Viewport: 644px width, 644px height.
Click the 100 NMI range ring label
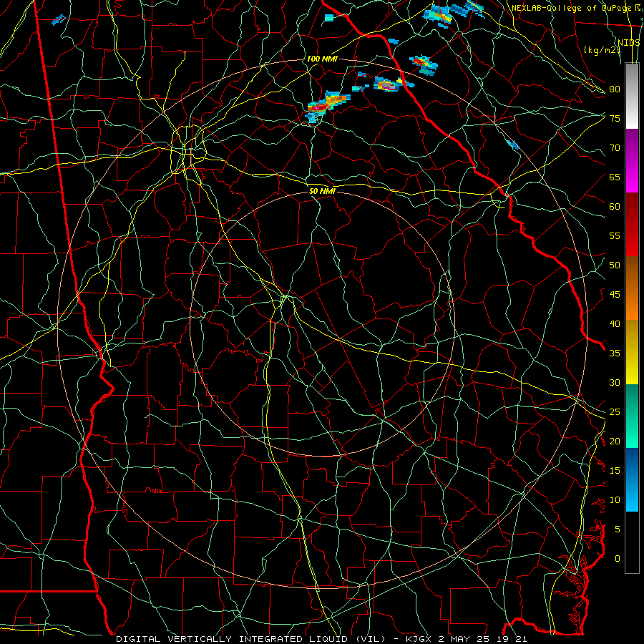[322, 59]
